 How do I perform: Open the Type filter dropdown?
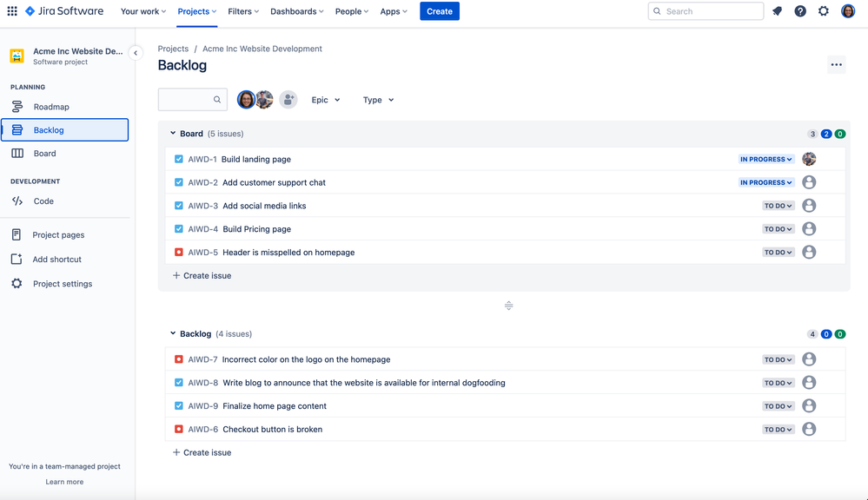pos(378,100)
